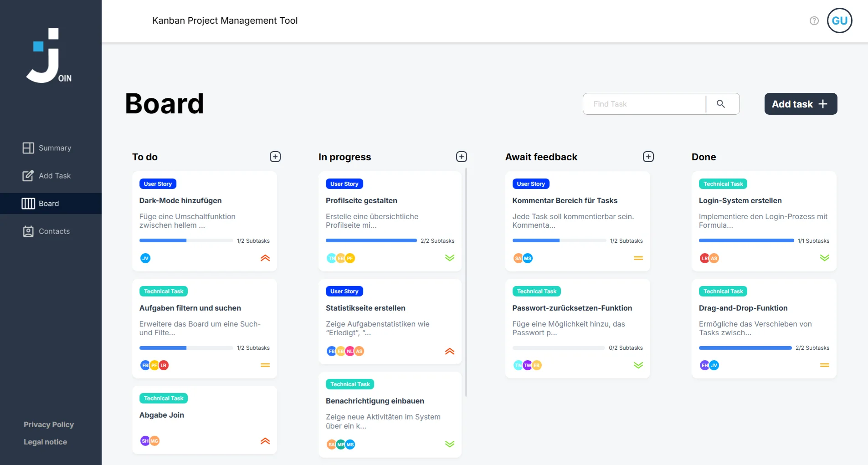Viewport: 868px width, 465px height.
Task: Click medium priority icon on Drag-and-Drop-Funktion
Action: tap(825, 365)
